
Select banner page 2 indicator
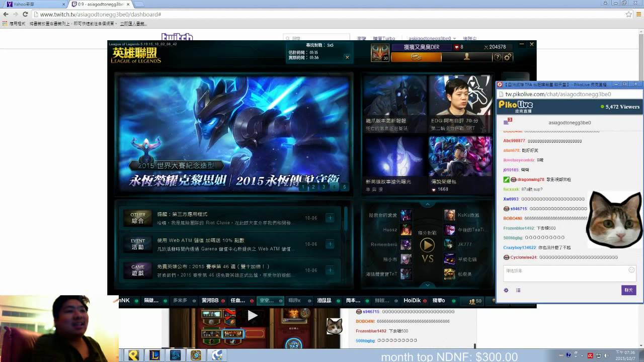click(313, 187)
